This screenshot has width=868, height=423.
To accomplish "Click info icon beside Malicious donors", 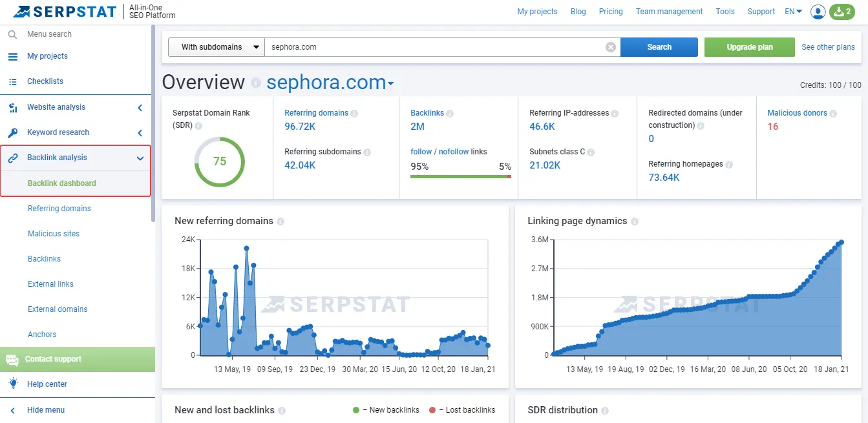I will pyautogui.click(x=833, y=113).
